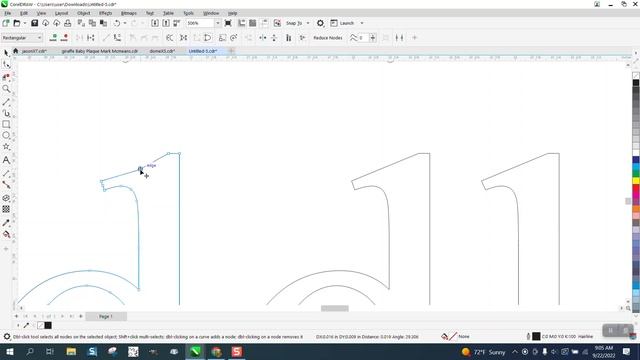Click the Align nodes icon
This screenshot has height=360, width=640.
[x=289, y=38]
